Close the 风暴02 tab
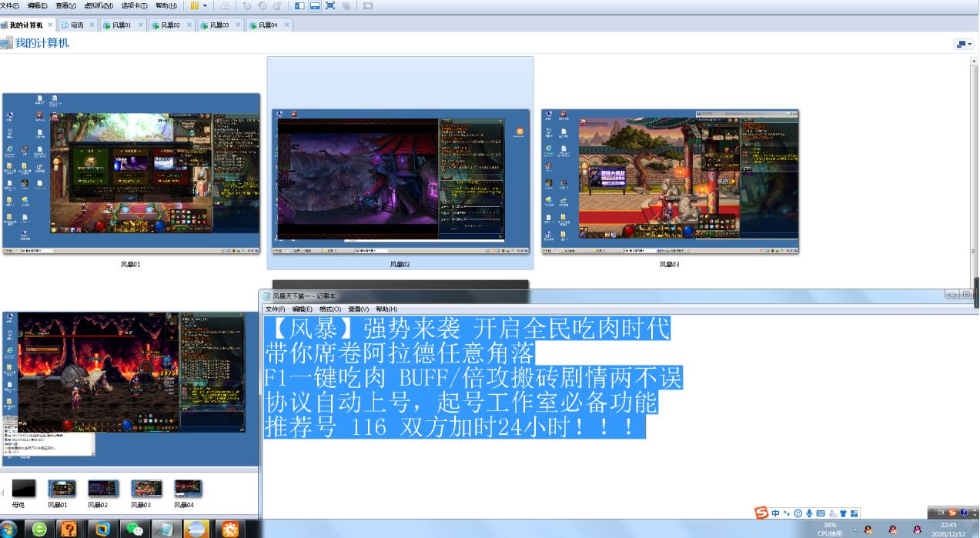Image resolution: width=980 pixels, height=538 pixels. tap(189, 25)
